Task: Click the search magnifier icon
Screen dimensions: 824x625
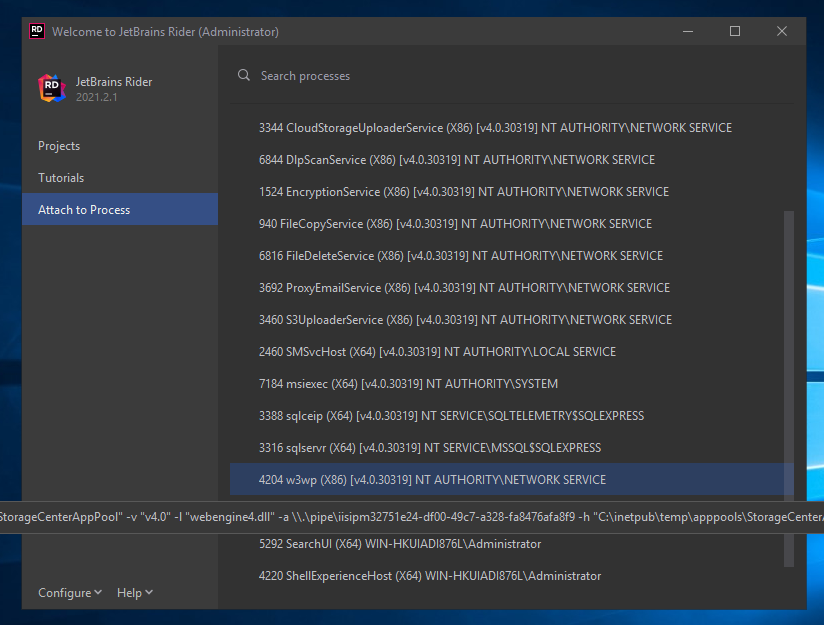Action: coord(244,76)
